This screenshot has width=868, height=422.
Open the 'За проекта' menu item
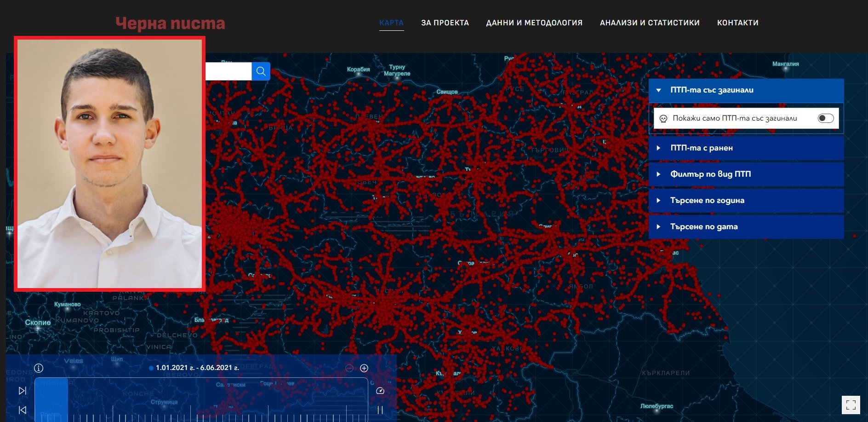(445, 23)
